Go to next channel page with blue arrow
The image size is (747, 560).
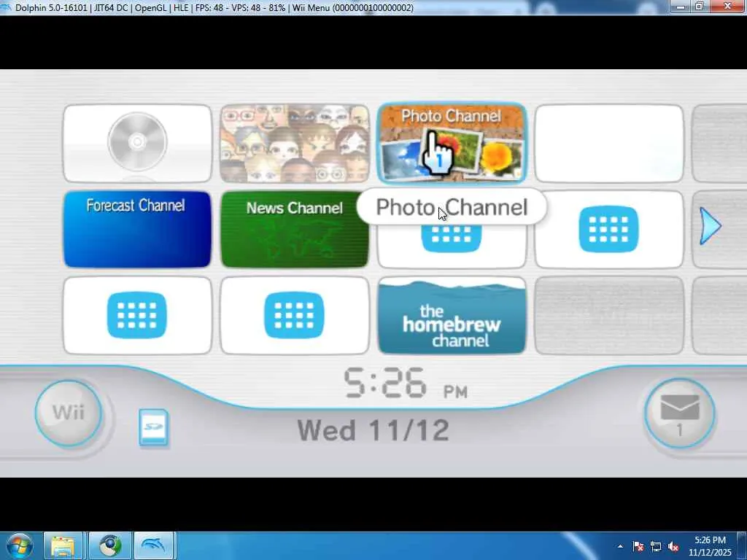coord(711,226)
